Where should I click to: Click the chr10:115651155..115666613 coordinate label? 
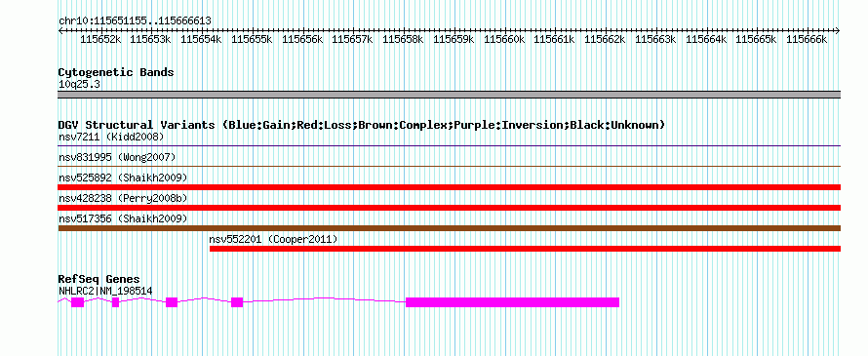pos(135,20)
